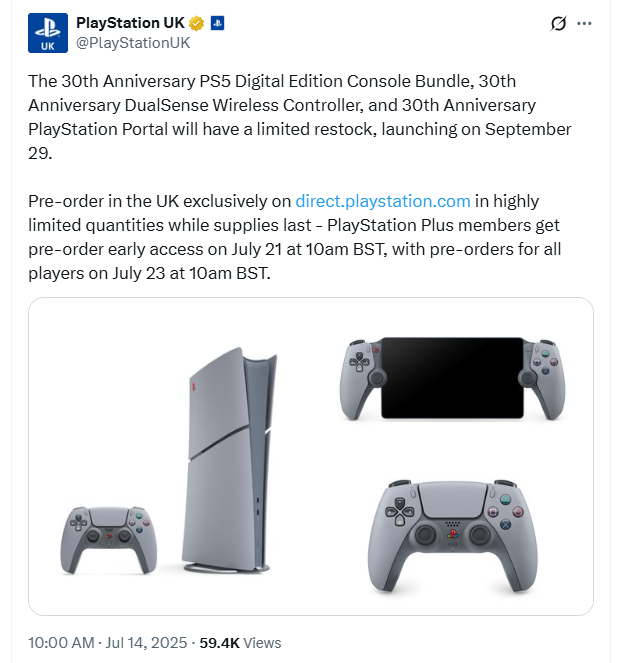
Task: Open the three-dot more options menu
Action: [585, 23]
